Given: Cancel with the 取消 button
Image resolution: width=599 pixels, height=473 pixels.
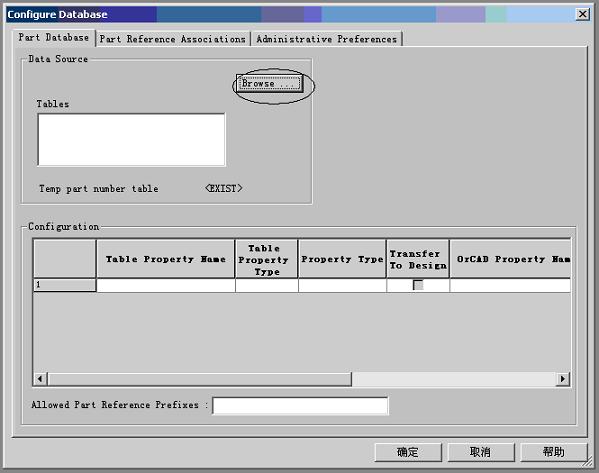Looking at the screenshot, I should point(481,452).
